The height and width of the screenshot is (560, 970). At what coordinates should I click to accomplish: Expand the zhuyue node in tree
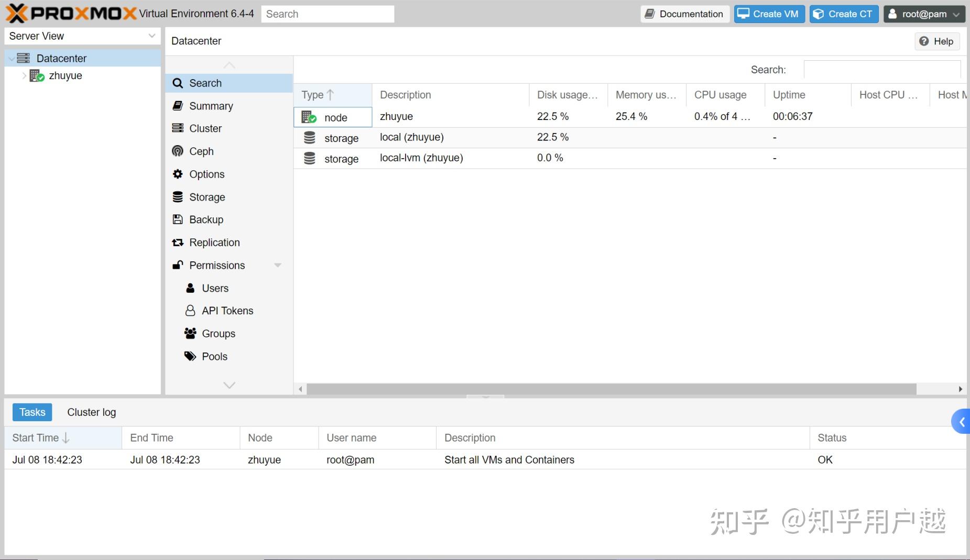(x=24, y=75)
